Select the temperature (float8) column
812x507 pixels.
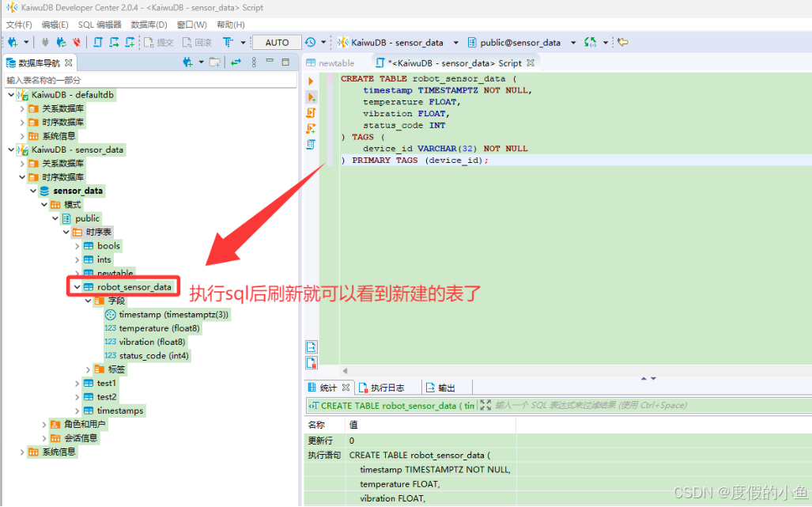pos(158,328)
